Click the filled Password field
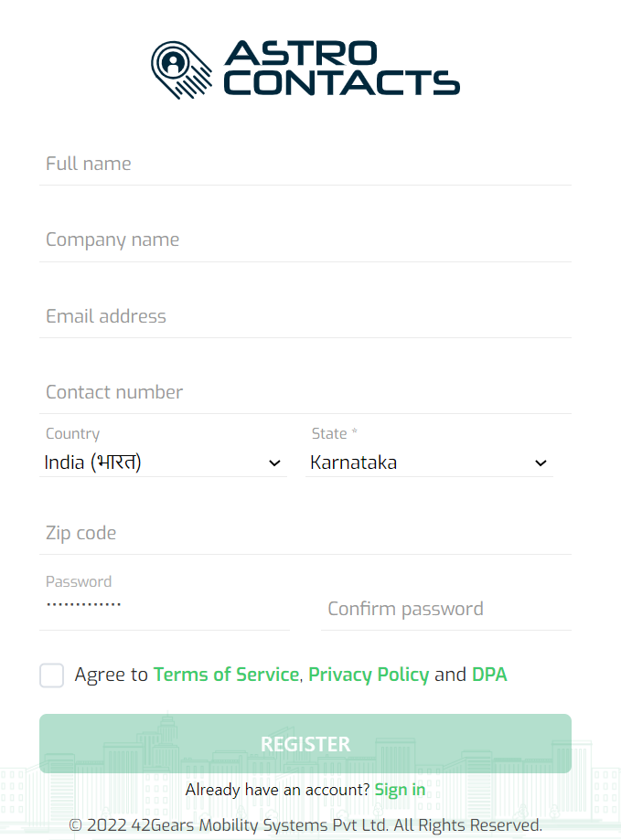This screenshot has width=621, height=840. click(165, 604)
